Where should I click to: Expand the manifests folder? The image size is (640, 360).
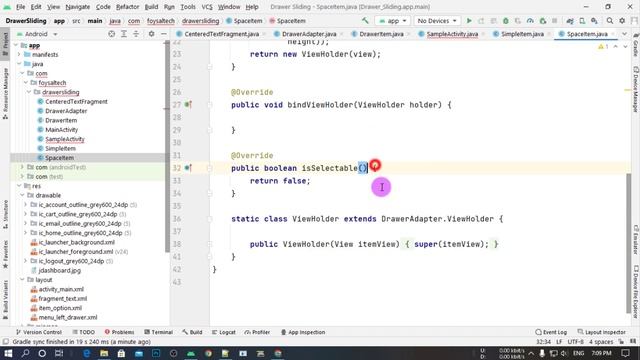[x=19, y=55]
